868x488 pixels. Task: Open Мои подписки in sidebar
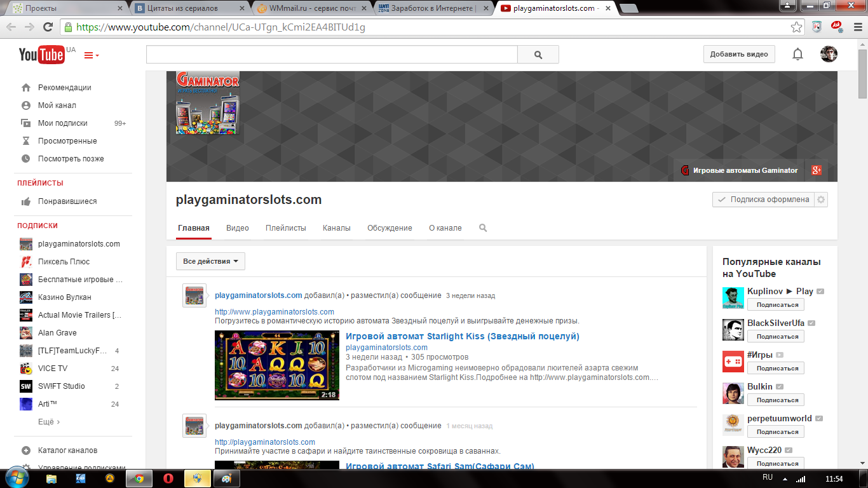tap(62, 123)
